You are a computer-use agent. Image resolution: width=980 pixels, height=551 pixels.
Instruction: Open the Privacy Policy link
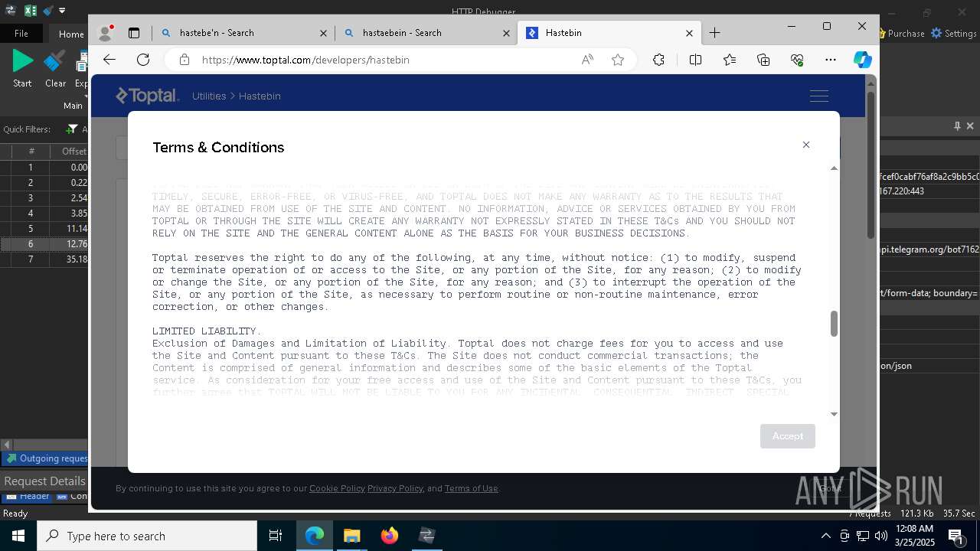[x=394, y=488]
